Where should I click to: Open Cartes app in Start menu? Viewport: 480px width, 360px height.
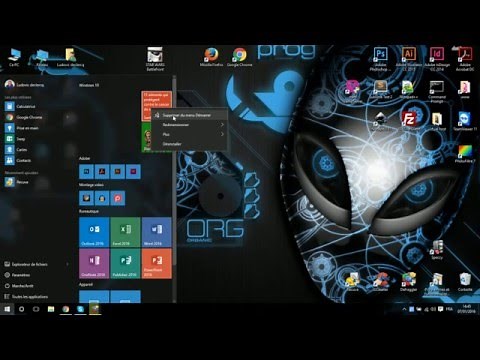click(37, 150)
